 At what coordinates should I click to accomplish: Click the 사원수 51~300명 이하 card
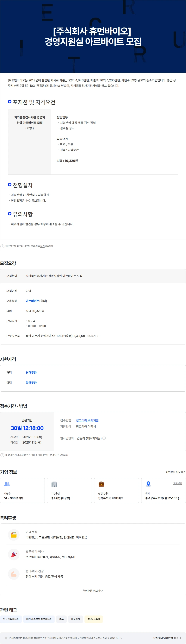point(22,490)
